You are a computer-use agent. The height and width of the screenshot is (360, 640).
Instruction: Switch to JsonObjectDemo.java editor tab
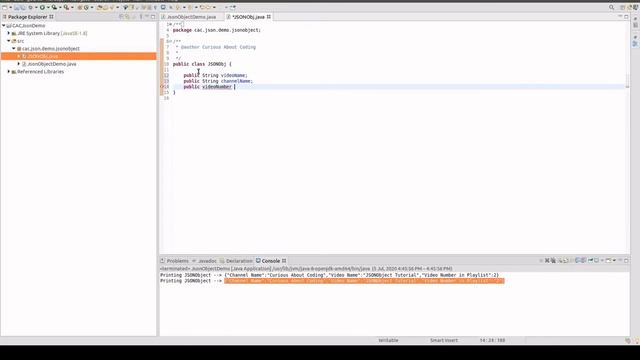point(191,17)
